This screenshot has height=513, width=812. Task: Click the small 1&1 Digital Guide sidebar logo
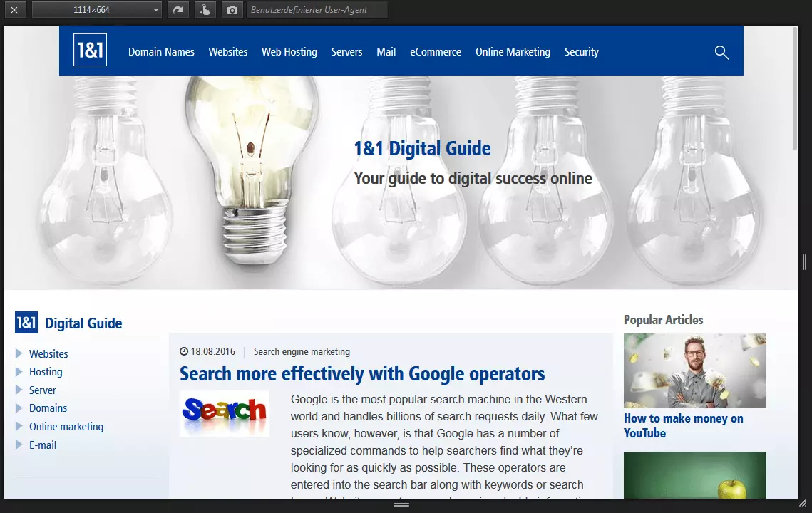[26, 323]
